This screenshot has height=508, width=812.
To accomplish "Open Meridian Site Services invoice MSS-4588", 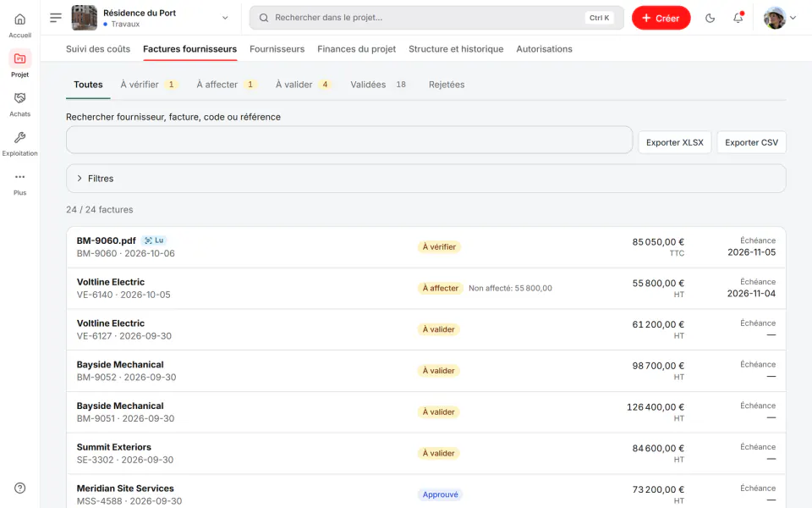I will pyautogui.click(x=425, y=493).
